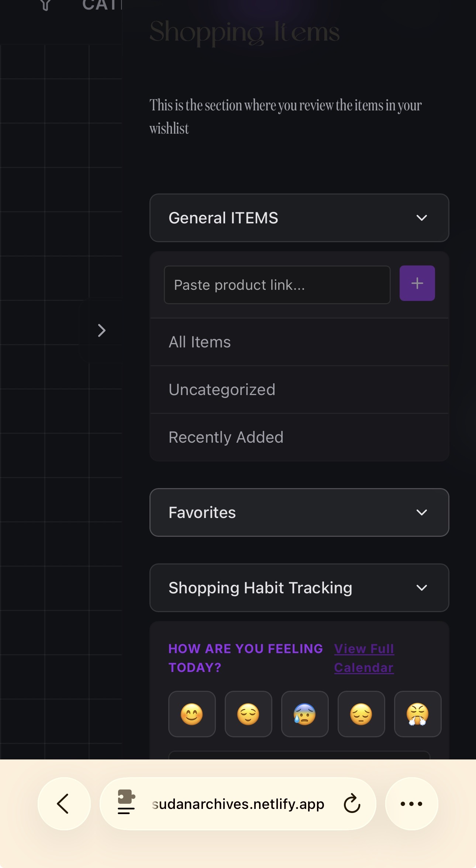Show Recently Added items
Image resolution: width=476 pixels, height=868 pixels.
pyautogui.click(x=226, y=437)
